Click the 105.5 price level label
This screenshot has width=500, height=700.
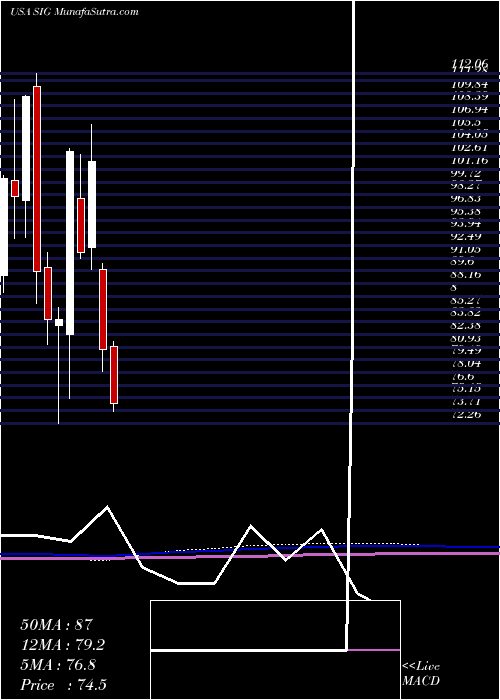465,122
